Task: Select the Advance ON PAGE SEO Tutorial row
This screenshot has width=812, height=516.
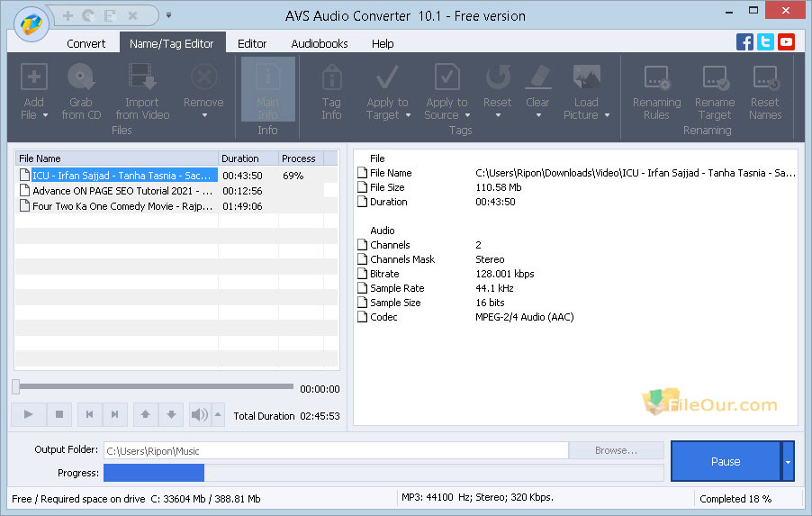Action: tap(176, 191)
